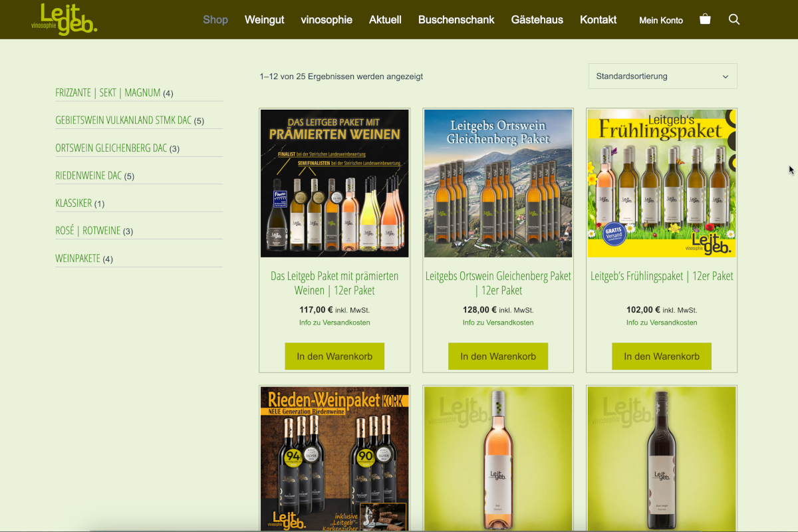Viewport: 798px width, 532px height.
Task: Add the 128,00 € package to Warenkorb
Action: [x=498, y=356]
